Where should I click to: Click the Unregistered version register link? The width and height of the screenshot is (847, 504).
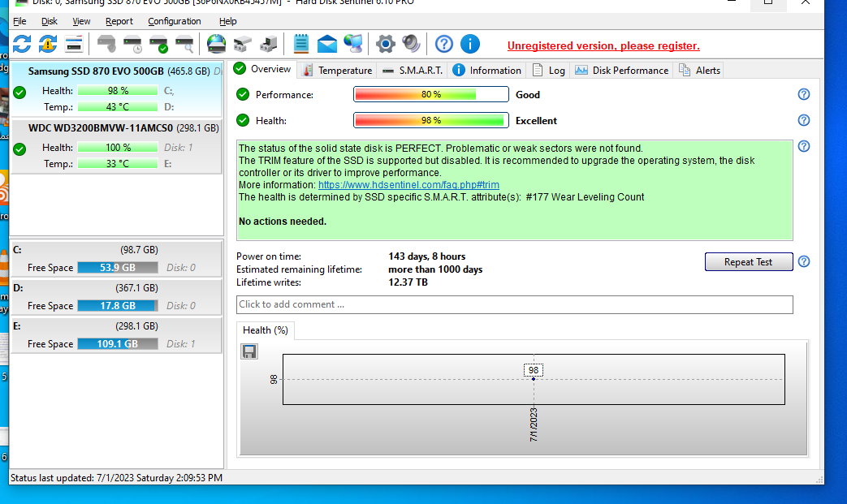[603, 46]
